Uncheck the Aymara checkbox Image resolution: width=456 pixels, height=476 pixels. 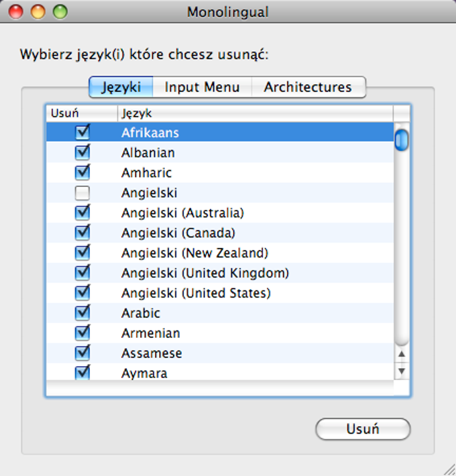pos(82,373)
